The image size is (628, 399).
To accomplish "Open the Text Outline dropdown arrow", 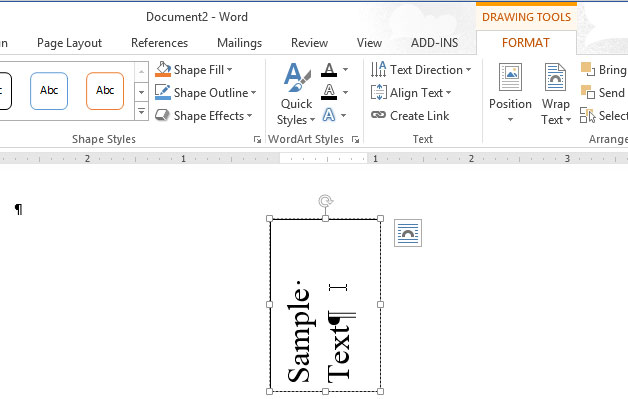I will pos(345,93).
